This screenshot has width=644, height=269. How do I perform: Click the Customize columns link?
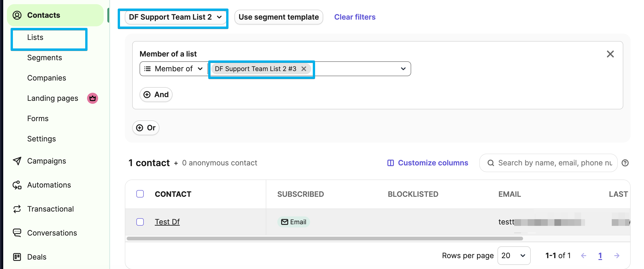433,163
